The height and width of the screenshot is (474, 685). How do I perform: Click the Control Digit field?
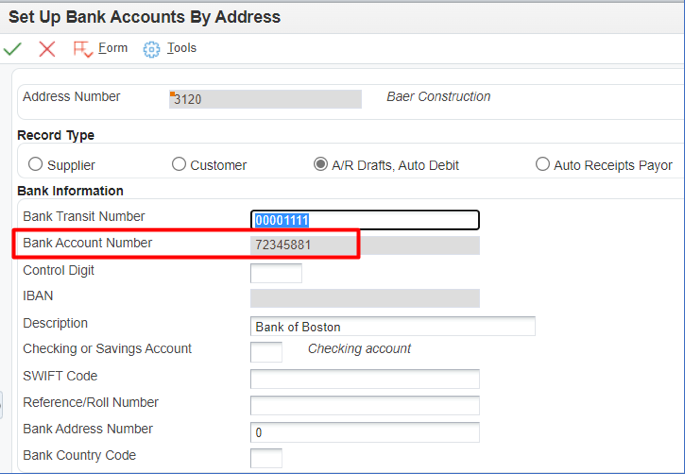pos(276,273)
